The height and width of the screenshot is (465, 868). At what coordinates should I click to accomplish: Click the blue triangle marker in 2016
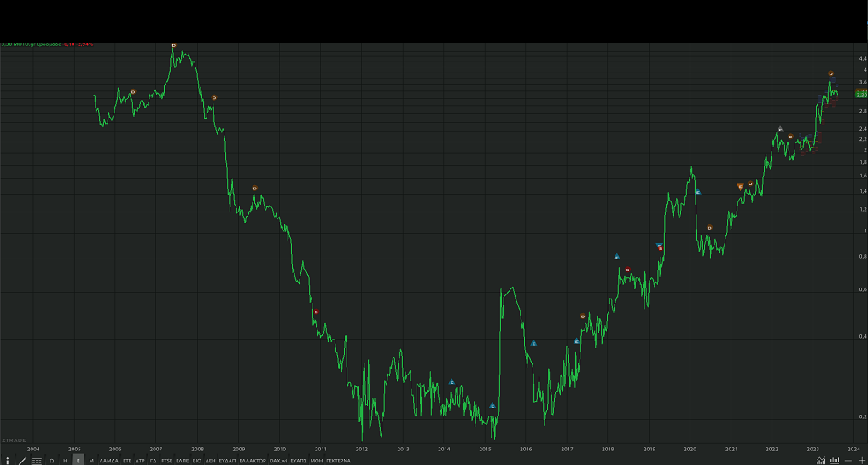[x=533, y=343]
